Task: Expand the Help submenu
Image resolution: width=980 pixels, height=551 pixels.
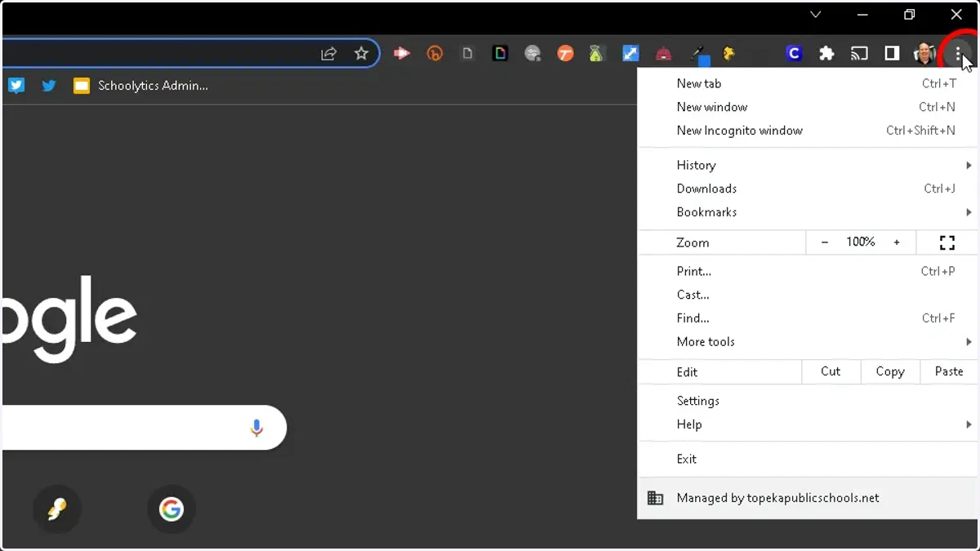Action: 808,424
